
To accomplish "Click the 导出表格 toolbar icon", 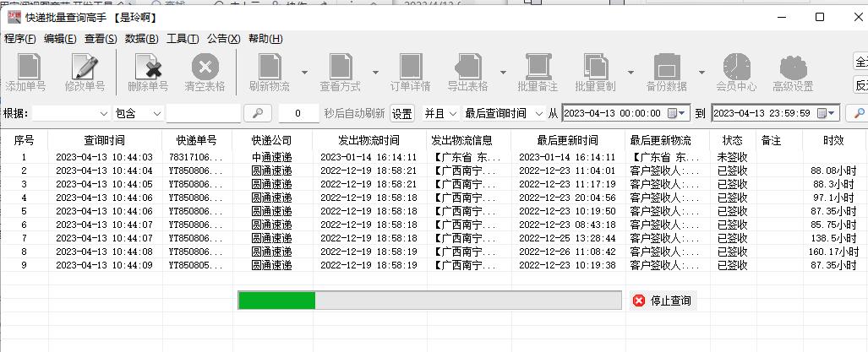I will (468, 67).
